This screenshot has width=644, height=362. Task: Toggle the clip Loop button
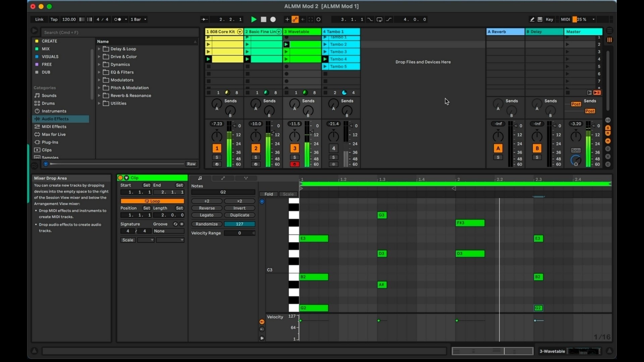pyautogui.click(x=152, y=201)
